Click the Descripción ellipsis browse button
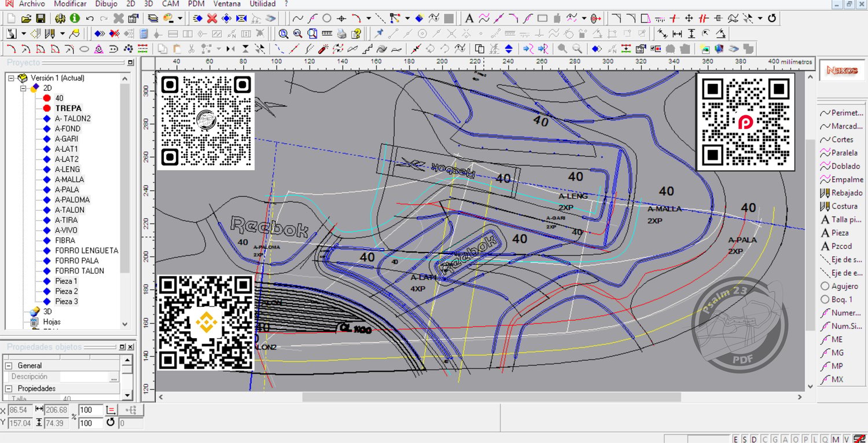The image size is (868, 443). tap(113, 377)
